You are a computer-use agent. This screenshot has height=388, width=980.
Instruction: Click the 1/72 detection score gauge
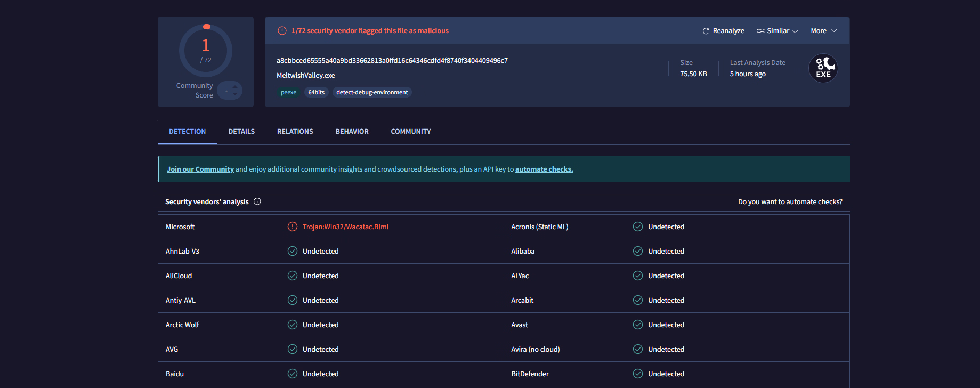pos(206,51)
